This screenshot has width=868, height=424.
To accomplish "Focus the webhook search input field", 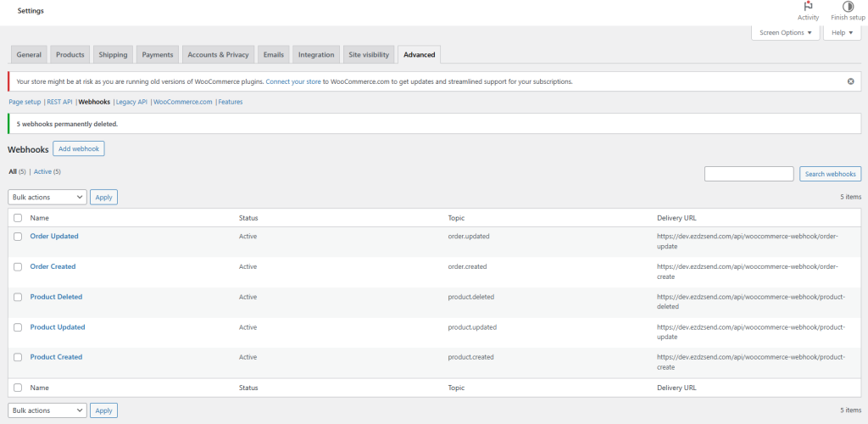I will [x=748, y=174].
